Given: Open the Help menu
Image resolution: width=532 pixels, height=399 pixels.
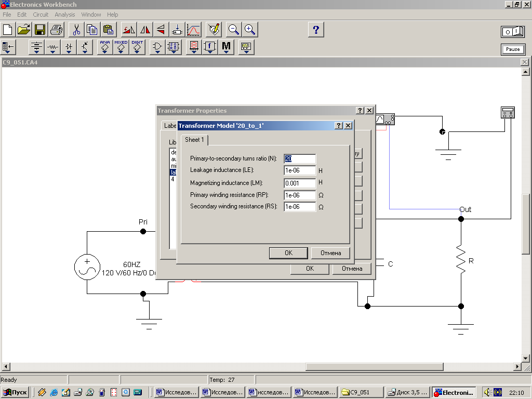Looking at the screenshot, I should 112,15.
